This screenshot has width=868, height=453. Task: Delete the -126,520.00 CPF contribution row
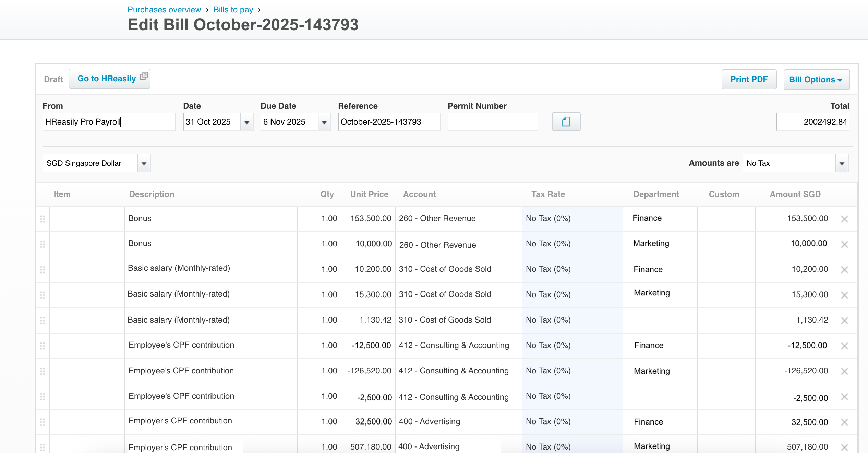pos(844,371)
